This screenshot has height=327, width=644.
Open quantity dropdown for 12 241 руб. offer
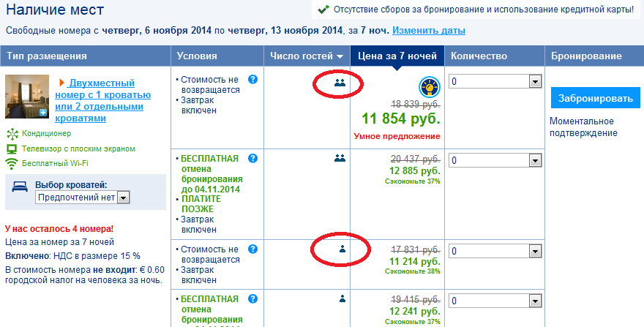(x=495, y=301)
